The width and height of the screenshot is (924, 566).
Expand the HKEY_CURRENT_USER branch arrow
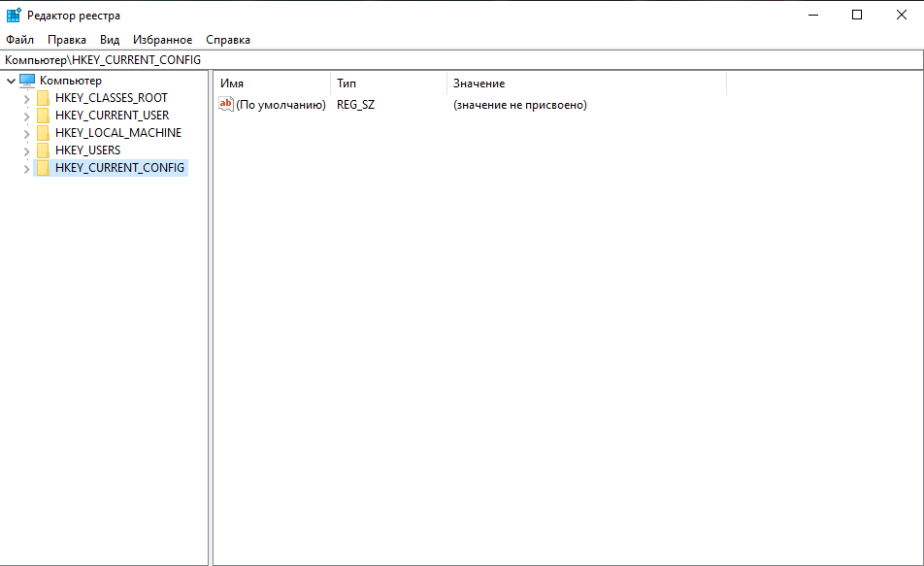26,117
